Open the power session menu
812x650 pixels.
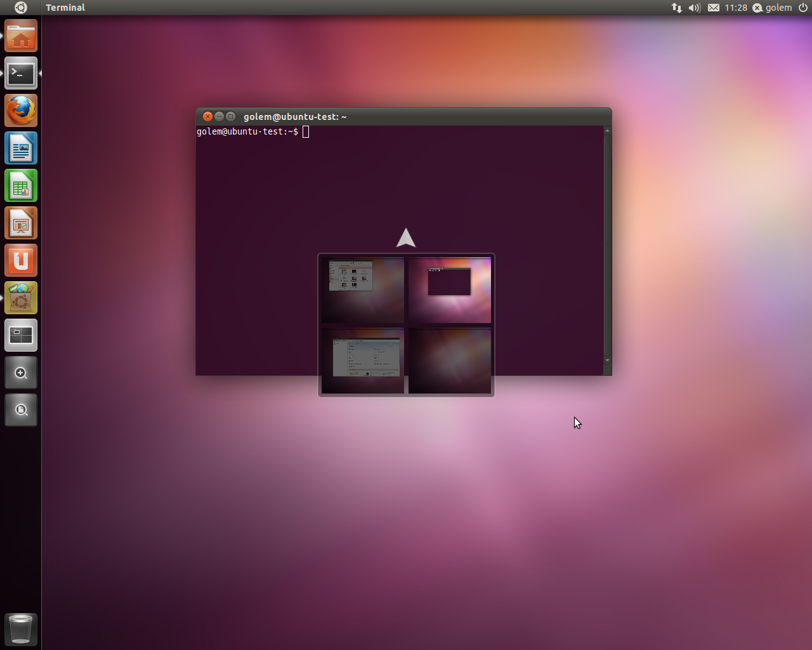pos(803,8)
